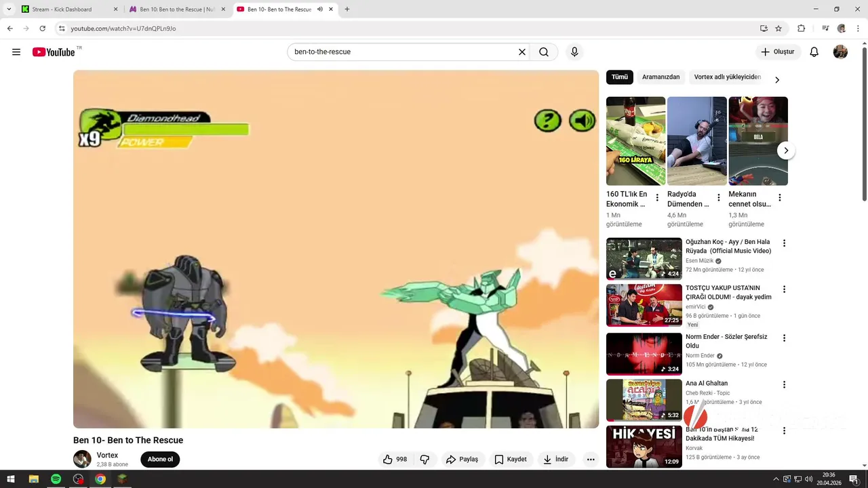
Task: Open more actions beside the İndir button
Action: click(x=591, y=460)
